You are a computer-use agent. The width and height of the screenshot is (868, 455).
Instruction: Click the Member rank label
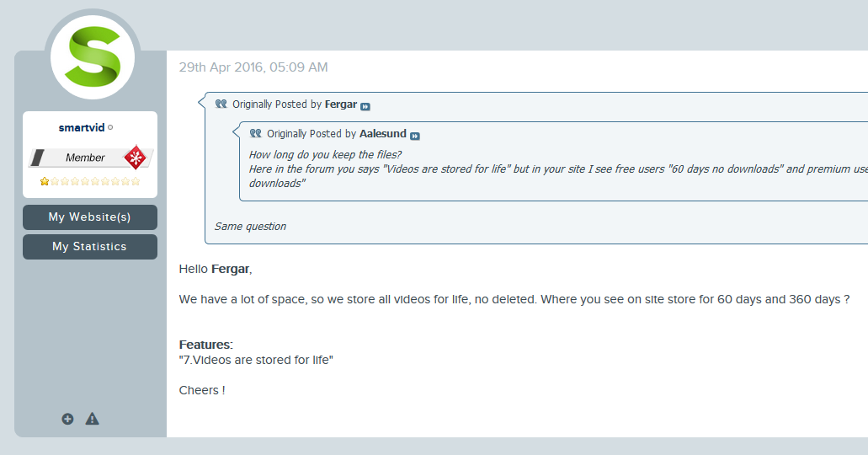pos(85,158)
